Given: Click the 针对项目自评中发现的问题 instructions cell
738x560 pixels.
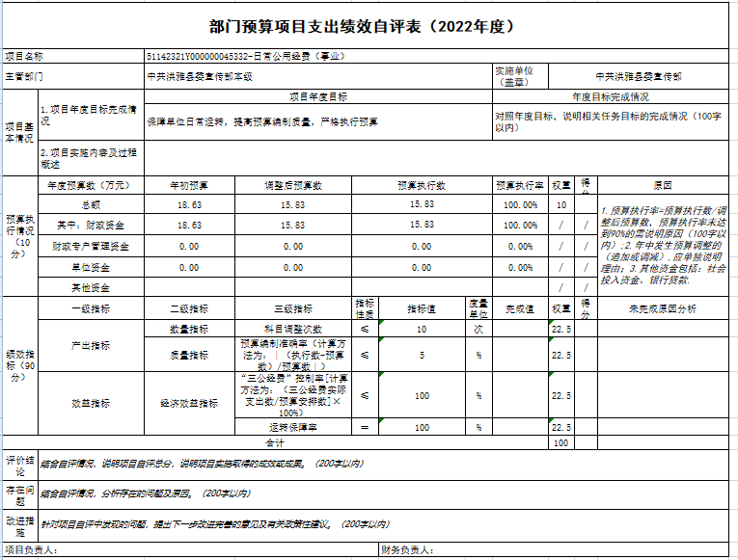Looking at the screenshot, I should [x=384, y=524].
